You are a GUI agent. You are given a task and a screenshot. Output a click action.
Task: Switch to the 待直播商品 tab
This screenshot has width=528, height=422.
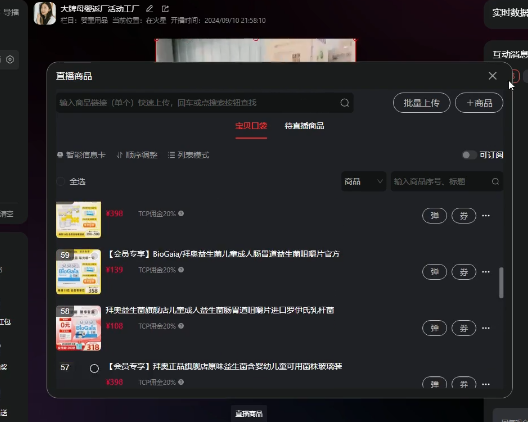[304, 126]
